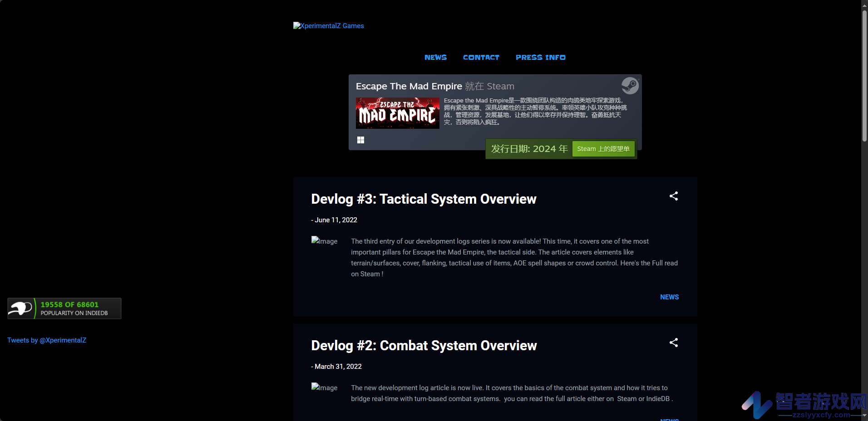Viewport: 868px width, 421px height.
Task: Open Tweets by @XperimentalZ link
Action: 47,340
